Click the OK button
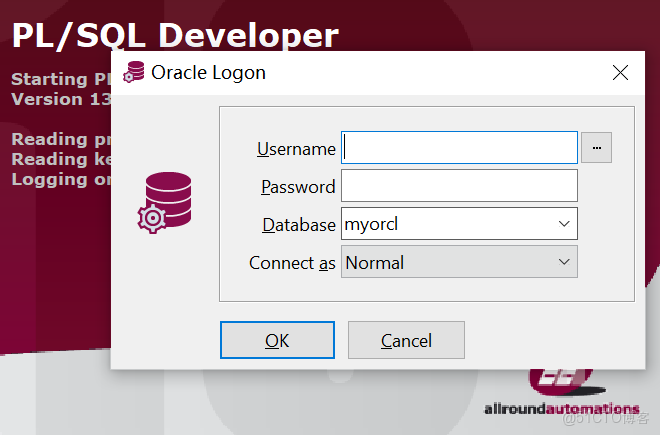This screenshot has width=660, height=435. point(277,340)
